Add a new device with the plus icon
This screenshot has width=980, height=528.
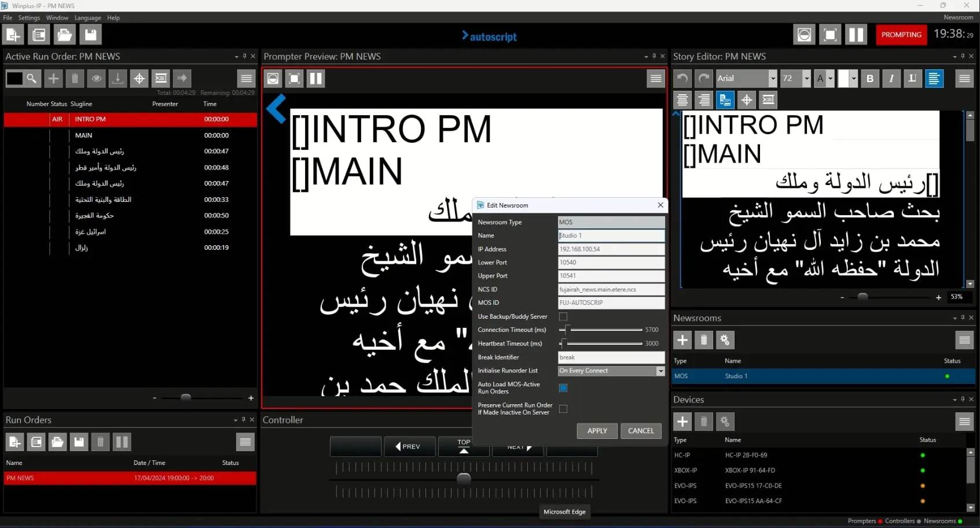click(x=682, y=422)
